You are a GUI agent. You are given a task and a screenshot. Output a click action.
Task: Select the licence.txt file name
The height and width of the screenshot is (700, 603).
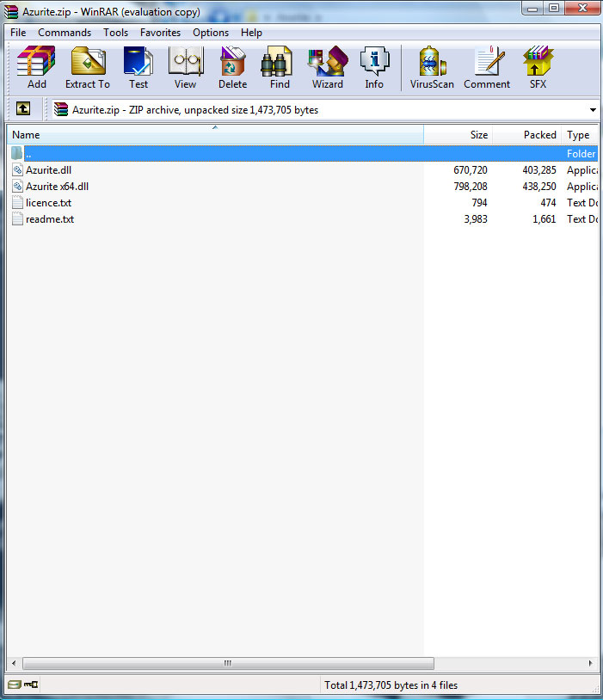tap(49, 203)
